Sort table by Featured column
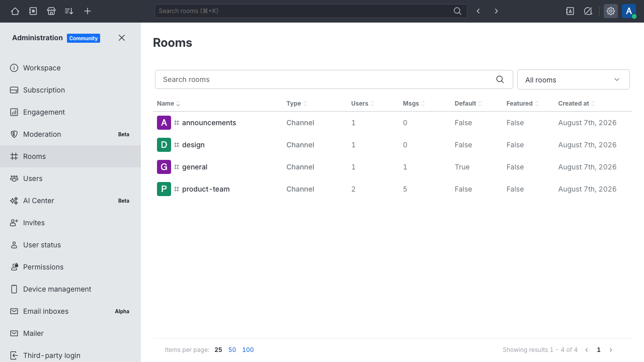This screenshot has height=362, width=644. tap(523, 104)
